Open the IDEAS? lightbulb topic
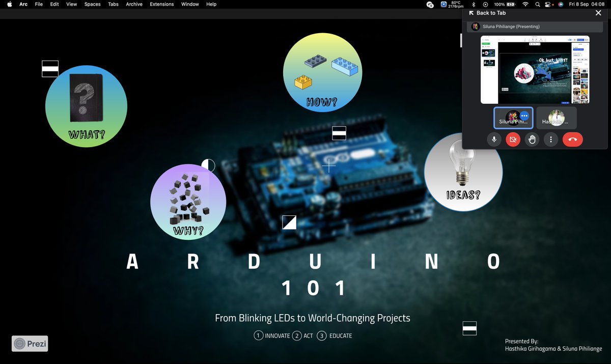The image size is (611, 364). click(463, 172)
